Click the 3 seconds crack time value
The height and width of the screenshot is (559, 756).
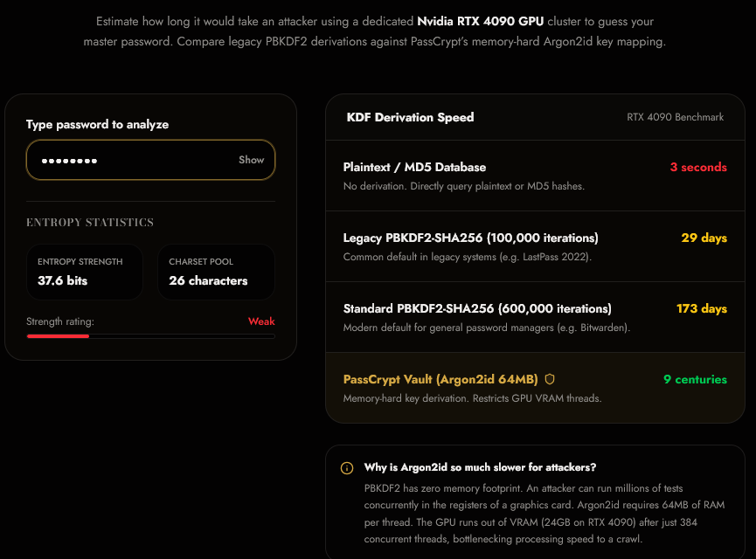coord(698,167)
